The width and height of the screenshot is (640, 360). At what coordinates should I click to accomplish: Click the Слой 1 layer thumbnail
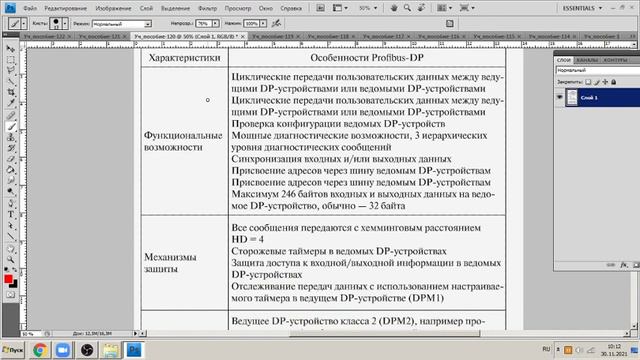[572, 98]
